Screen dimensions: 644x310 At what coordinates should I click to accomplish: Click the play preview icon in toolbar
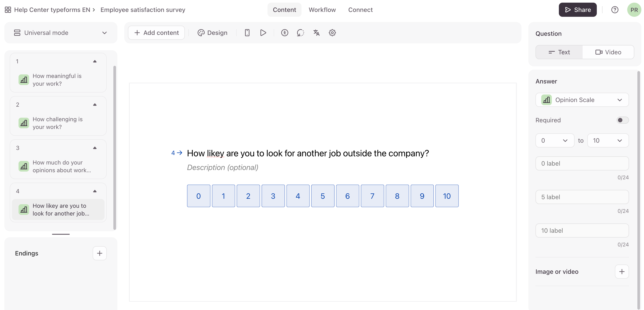click(263, 33)
